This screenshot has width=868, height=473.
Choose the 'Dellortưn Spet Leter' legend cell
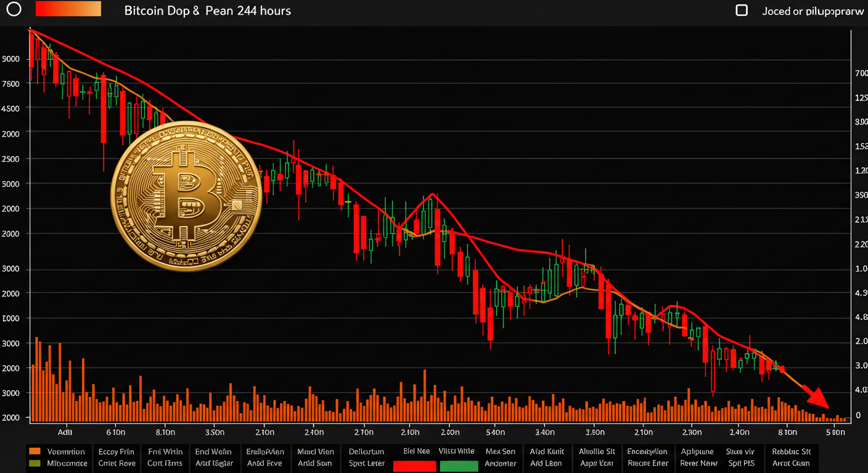pos(366,458)
